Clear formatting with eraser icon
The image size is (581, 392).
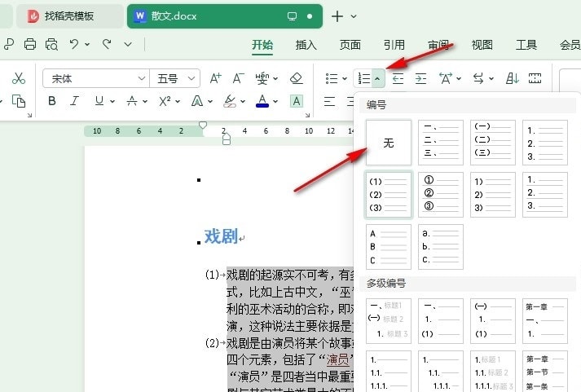coord(297,78)
